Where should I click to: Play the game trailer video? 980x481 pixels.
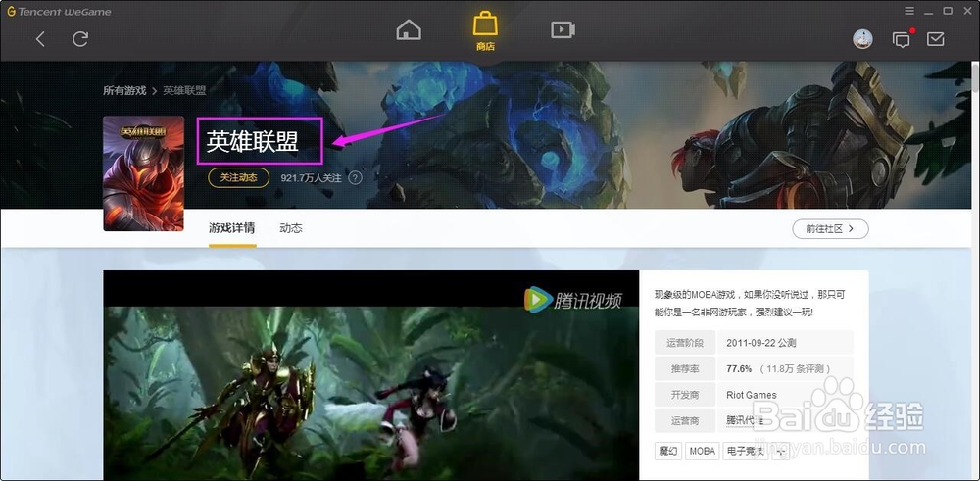370,375
